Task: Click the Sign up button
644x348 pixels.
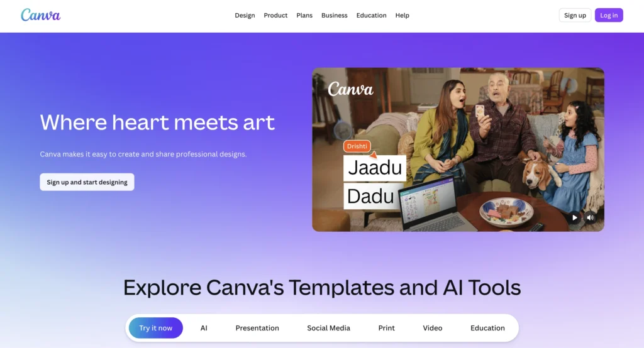Action: coord(575,15)
